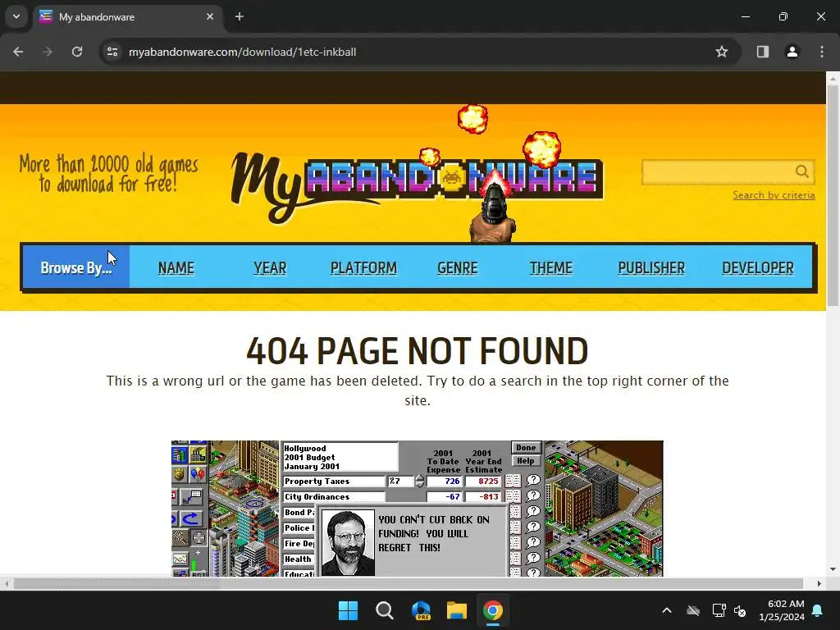The image size is (840, 630).
Task: Browse games by THEME
Action: 551,267
